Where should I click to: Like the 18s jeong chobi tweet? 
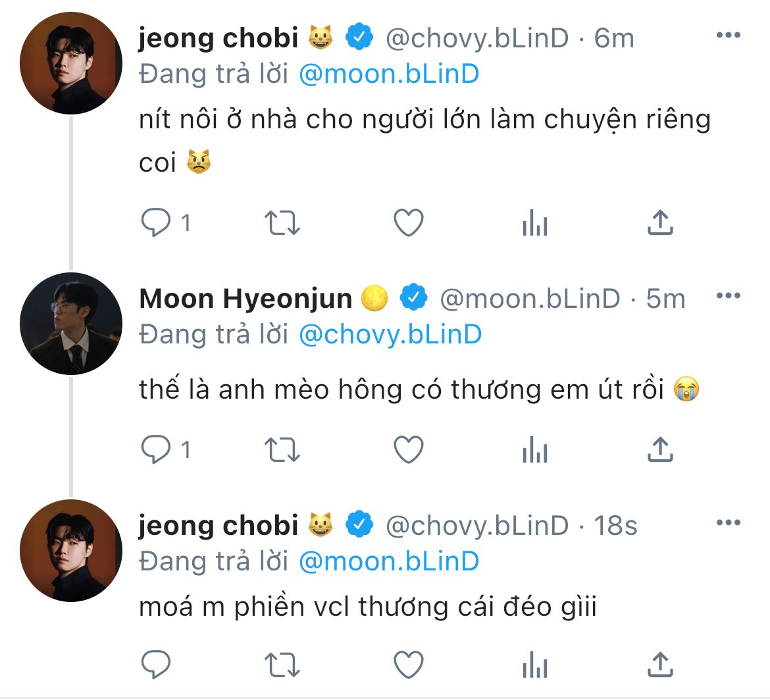coord(409,664)
